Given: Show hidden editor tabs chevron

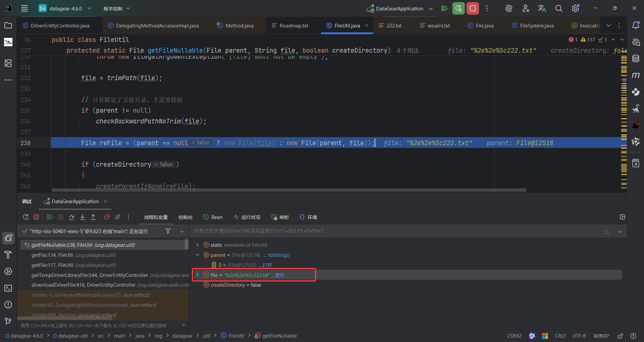Looking at the screenshot, I should pos(608,25).
